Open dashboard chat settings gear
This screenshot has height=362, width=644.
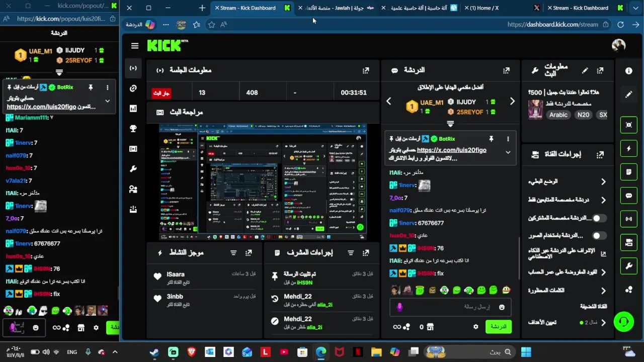tap(475, 327)
